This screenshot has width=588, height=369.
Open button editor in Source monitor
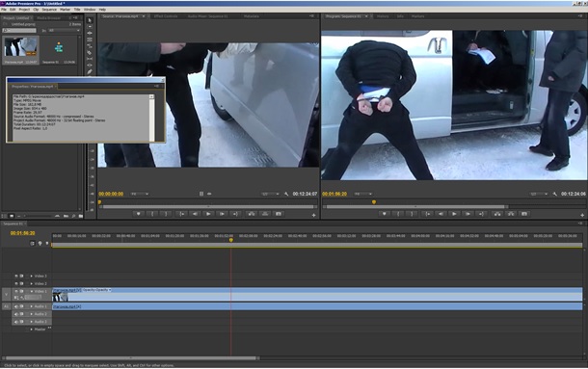[x=314, y=215]
